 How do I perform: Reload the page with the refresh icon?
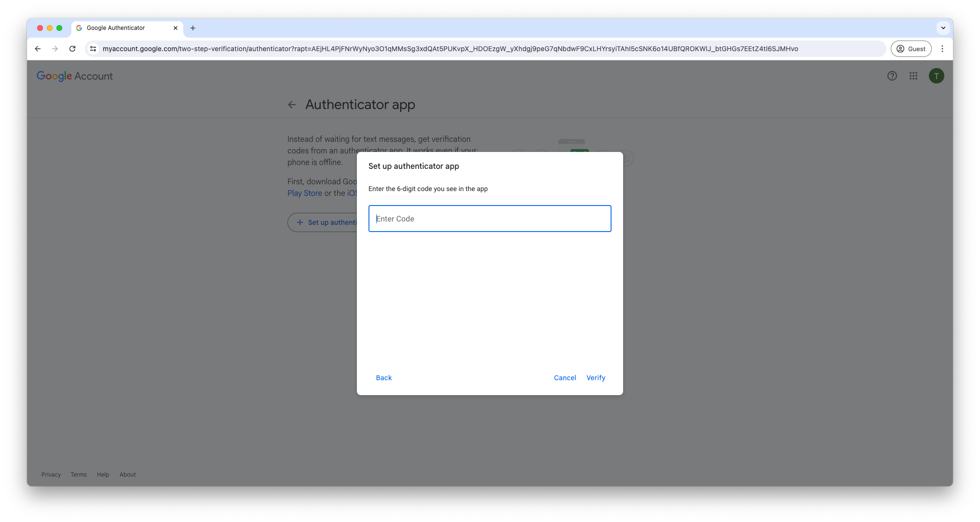pyautogui.click(x=72, y=49)
